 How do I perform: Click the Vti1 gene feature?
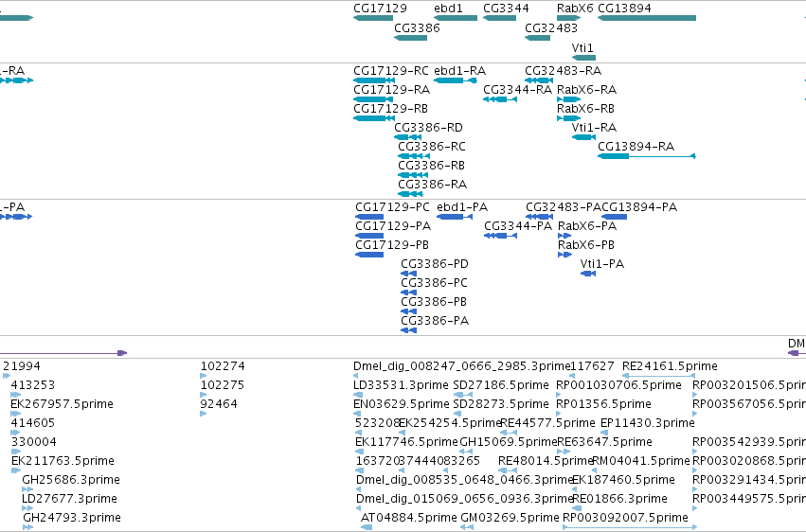tap(584, 58)
